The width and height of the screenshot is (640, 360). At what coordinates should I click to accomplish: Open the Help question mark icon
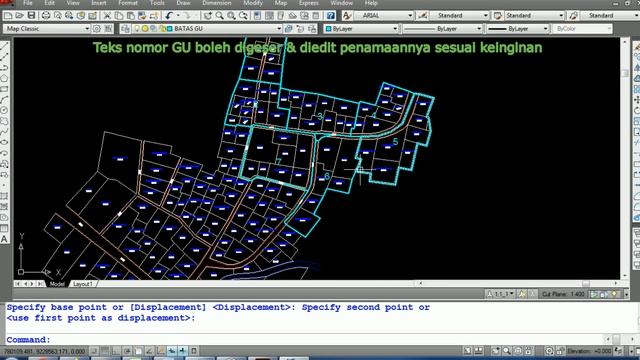tap(331, 16)
